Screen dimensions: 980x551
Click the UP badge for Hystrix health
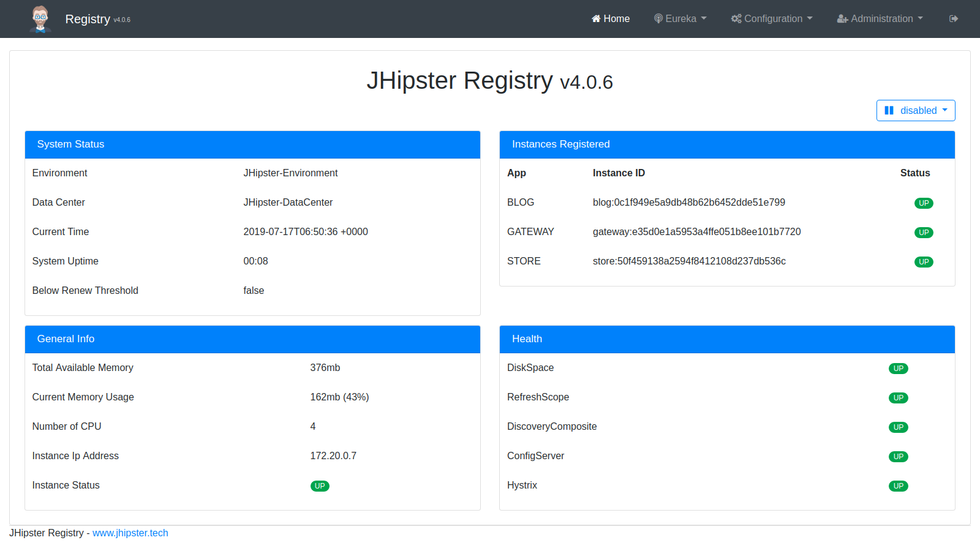tap(898, 486)
